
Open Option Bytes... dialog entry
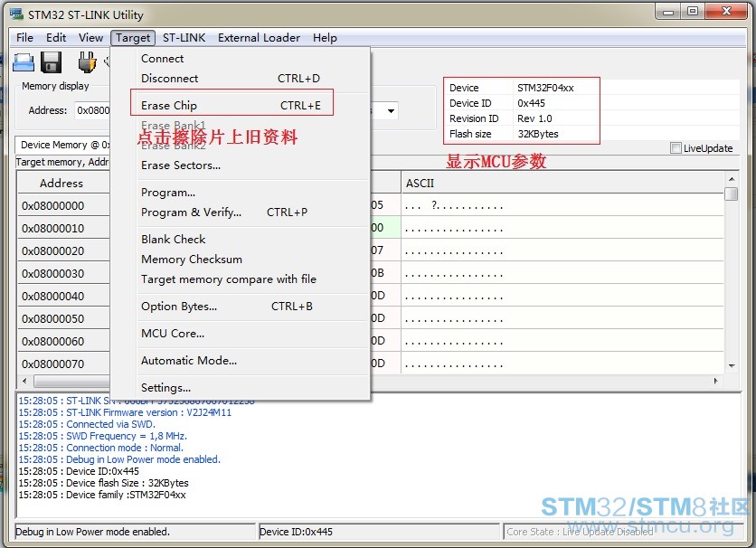241,306
